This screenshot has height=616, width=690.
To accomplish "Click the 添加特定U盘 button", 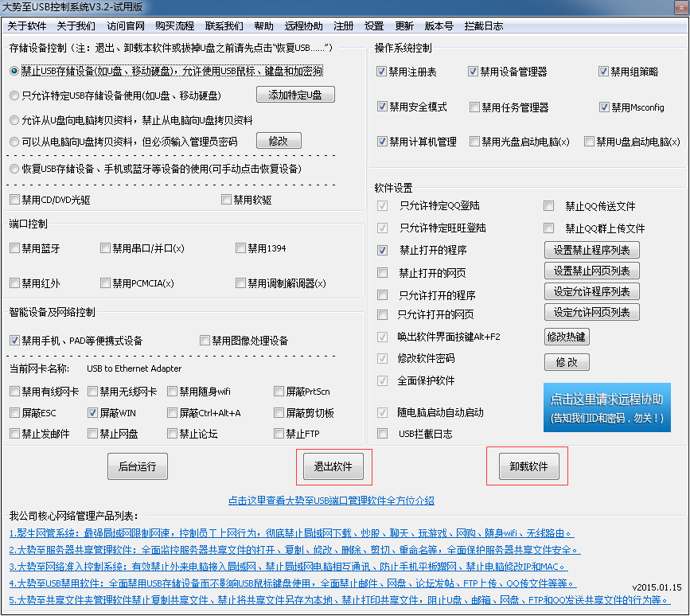I will 295,95.
